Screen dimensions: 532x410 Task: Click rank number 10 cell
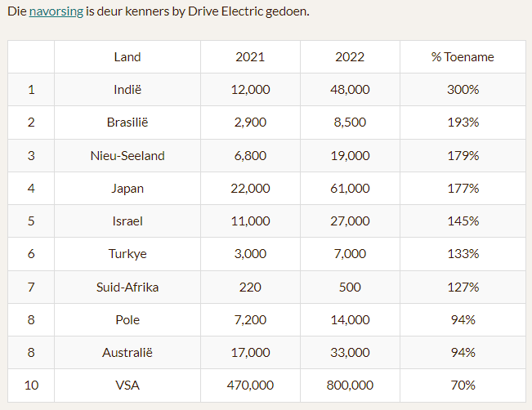point(31,385)
